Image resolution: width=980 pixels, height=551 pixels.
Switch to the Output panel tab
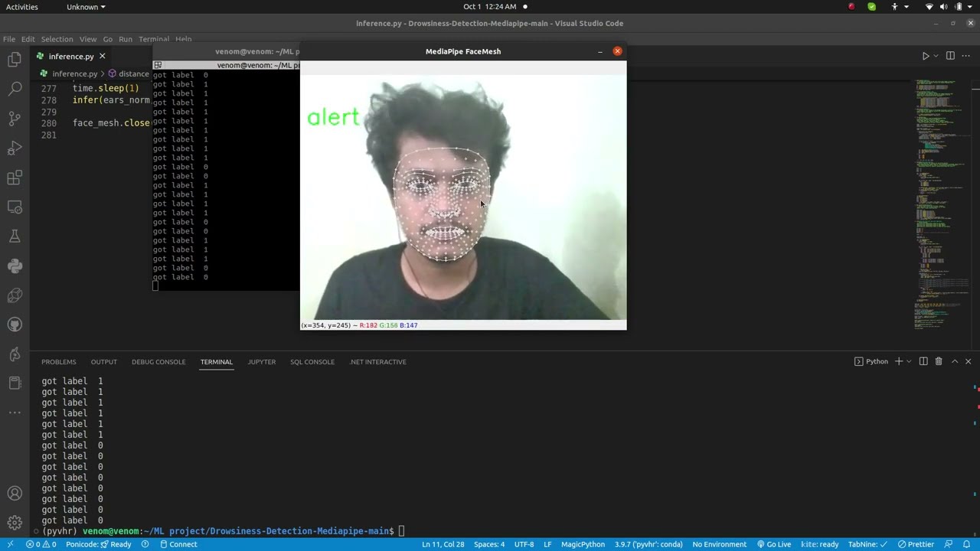tap(104, 362)
